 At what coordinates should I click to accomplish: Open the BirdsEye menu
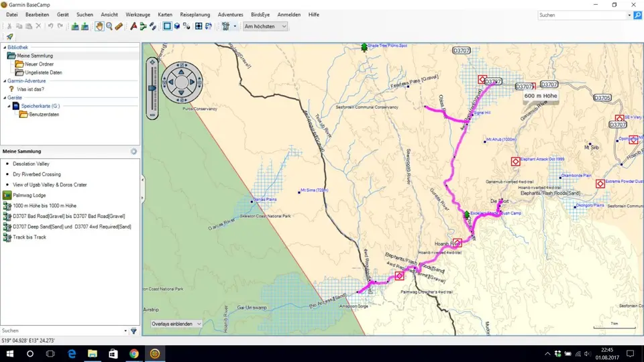(x=260, y=14)
